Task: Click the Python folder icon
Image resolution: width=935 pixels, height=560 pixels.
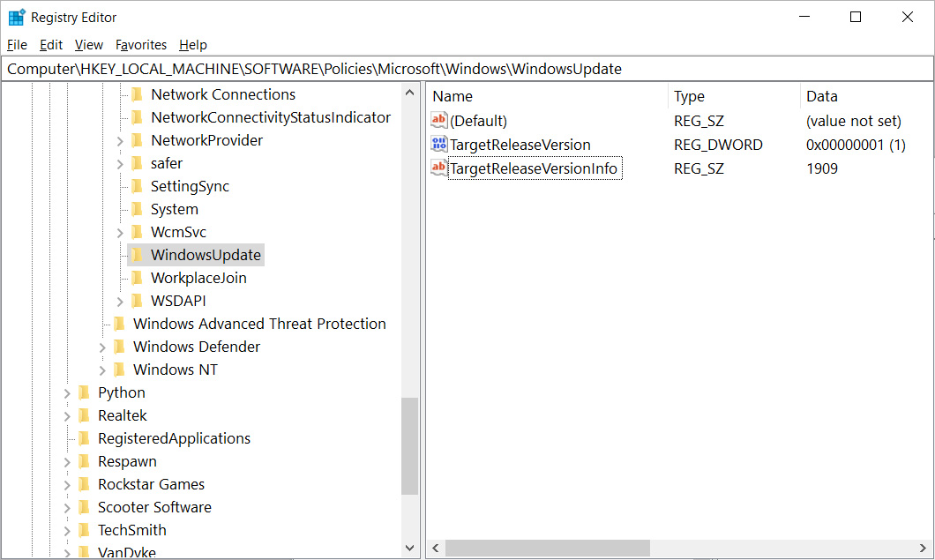Action: 85,392
